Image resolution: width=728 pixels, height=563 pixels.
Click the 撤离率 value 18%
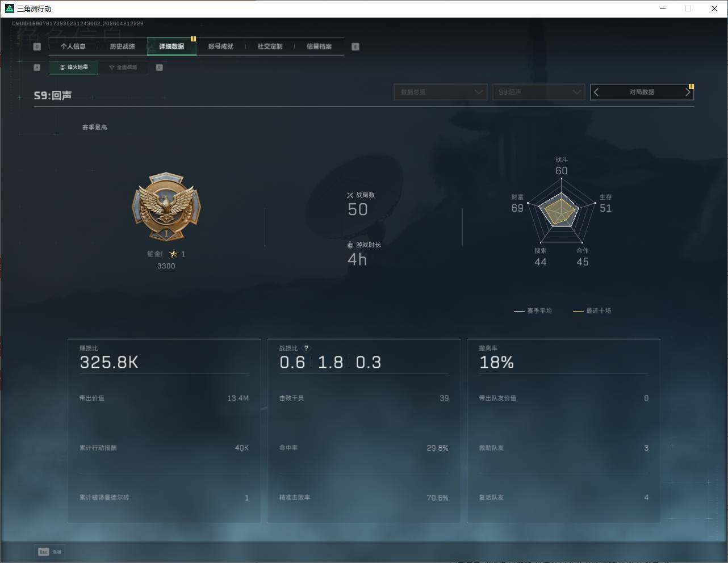pos(496,363)
